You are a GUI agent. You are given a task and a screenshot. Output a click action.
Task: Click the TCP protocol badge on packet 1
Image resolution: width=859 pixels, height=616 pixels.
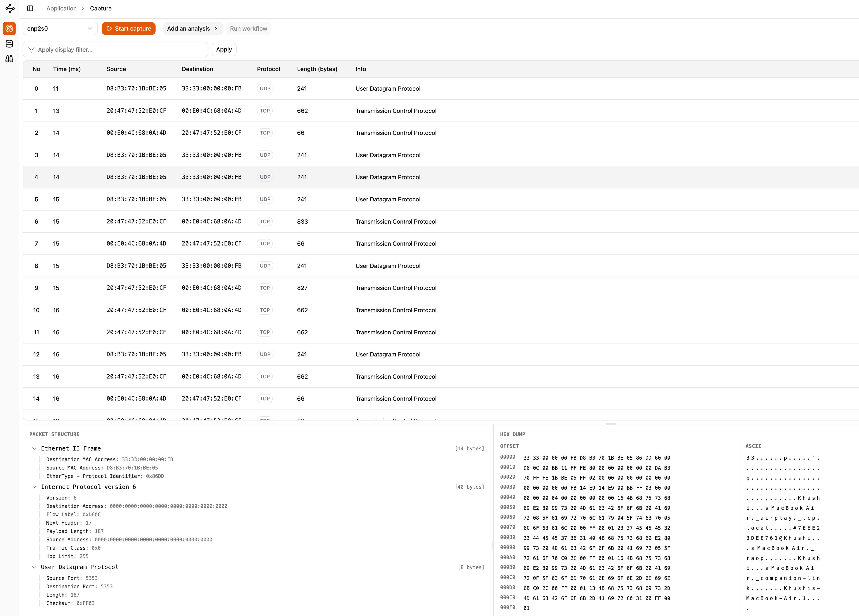pyautogui.click(x=265, y=111)
